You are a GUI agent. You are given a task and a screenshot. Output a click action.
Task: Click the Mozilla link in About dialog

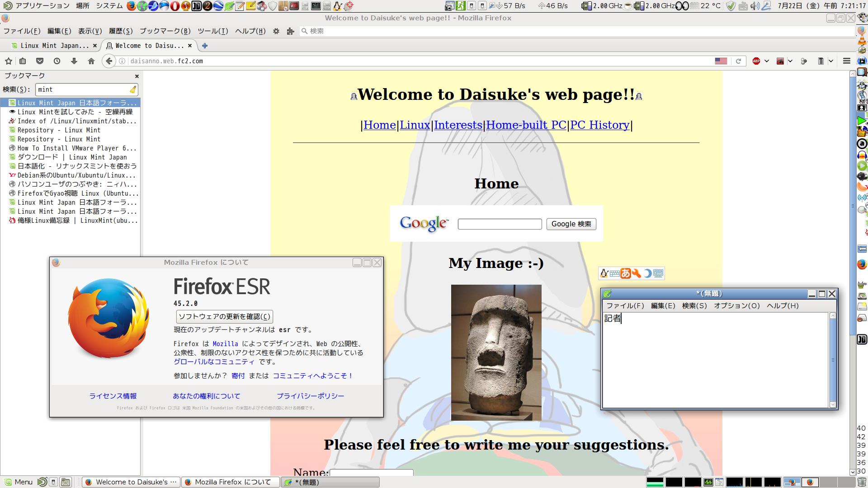pos(225,344)
